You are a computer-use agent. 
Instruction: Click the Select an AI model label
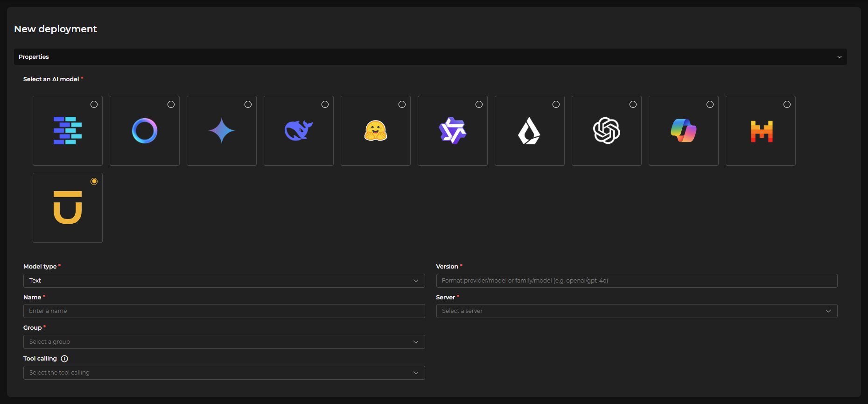pyautogui.click(x=51, y=79)
